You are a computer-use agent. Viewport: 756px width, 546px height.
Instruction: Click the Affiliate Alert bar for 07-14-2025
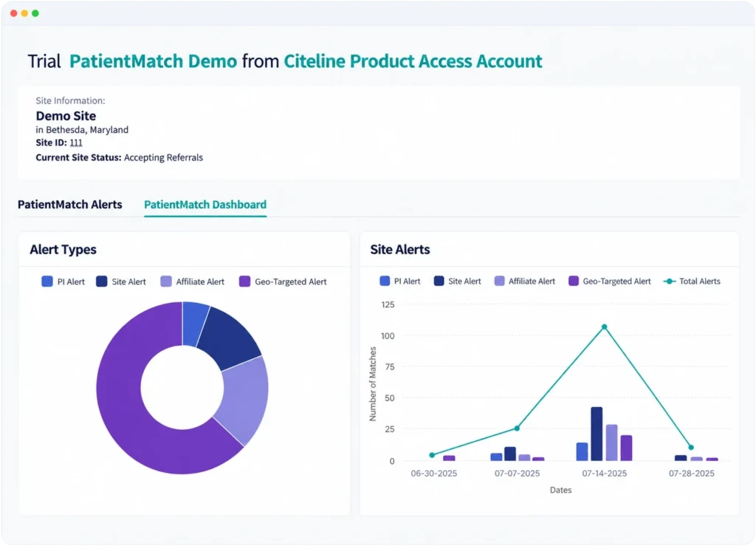coord(611,443)
